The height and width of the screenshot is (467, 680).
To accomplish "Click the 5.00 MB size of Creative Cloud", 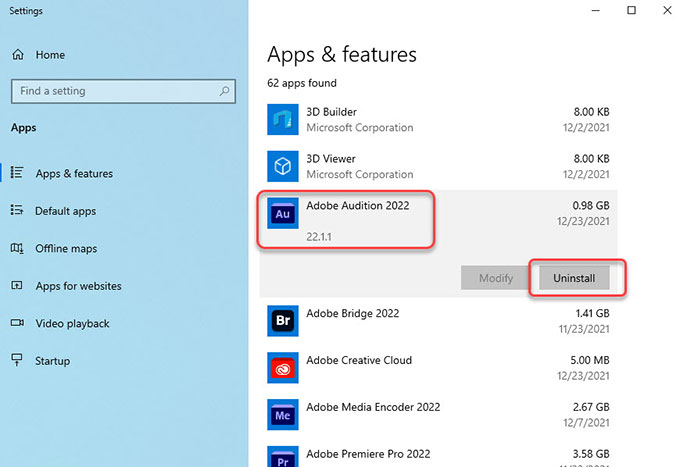I will coord(590,360).
